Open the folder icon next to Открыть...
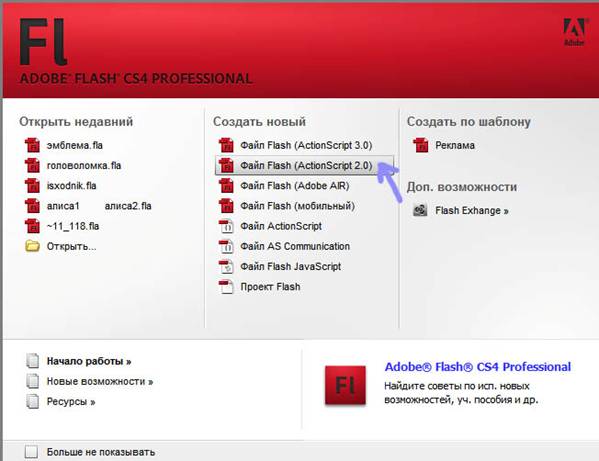599x461 pixels. 32,246
